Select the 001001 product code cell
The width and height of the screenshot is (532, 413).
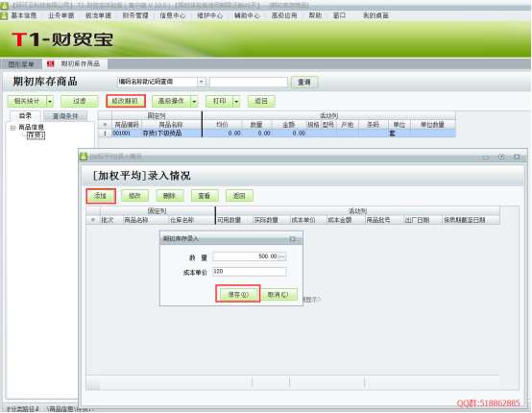pos(127,134)
